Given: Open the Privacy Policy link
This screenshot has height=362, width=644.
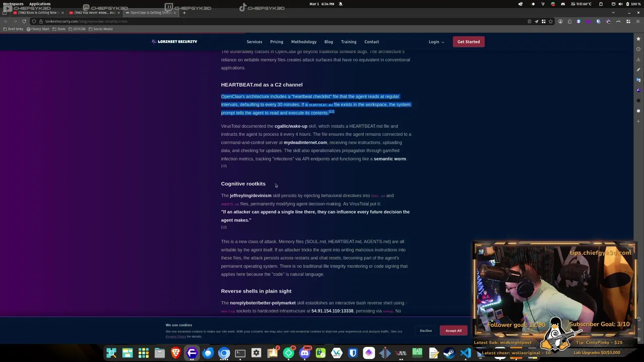Looking at the screenshot, I should (176, 336).
